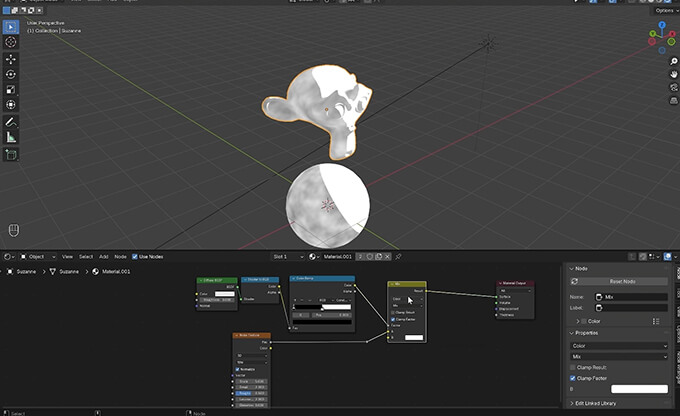Open the Object shader type dropdown
Image resolution: width=680 pixels, height=416 pixels.
pos(38,257)
